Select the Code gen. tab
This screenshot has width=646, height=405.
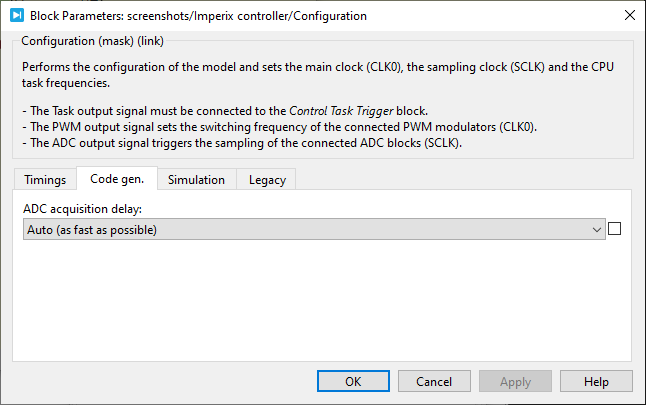click(x=116, y=179)
